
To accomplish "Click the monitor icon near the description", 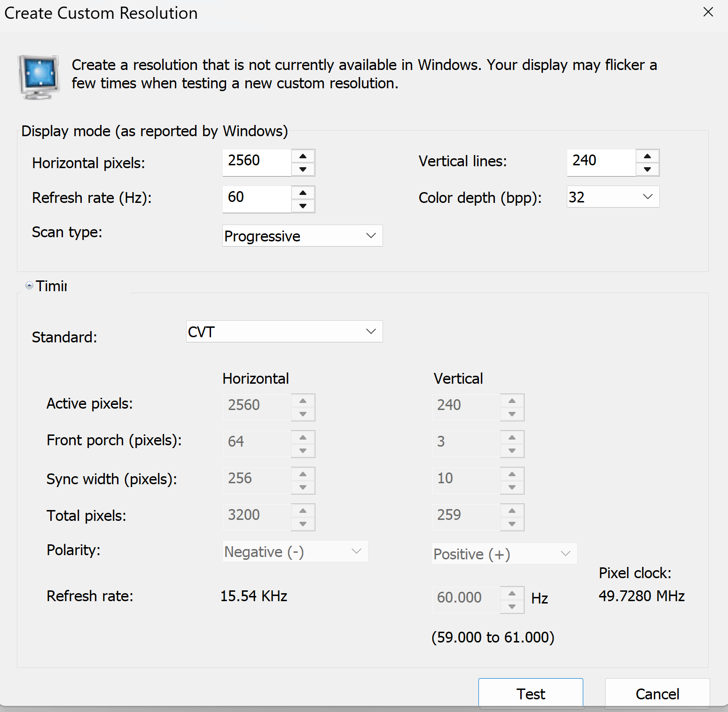I will point(39,77).
